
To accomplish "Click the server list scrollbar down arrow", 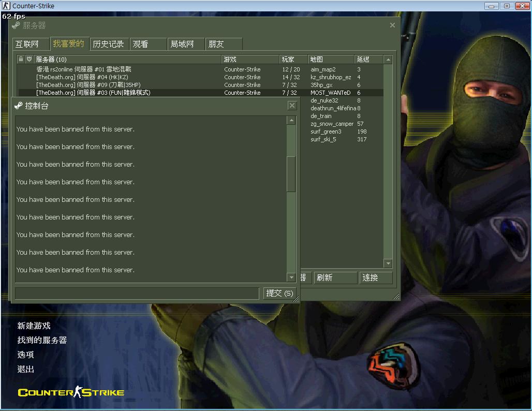I will pos(388,263).
